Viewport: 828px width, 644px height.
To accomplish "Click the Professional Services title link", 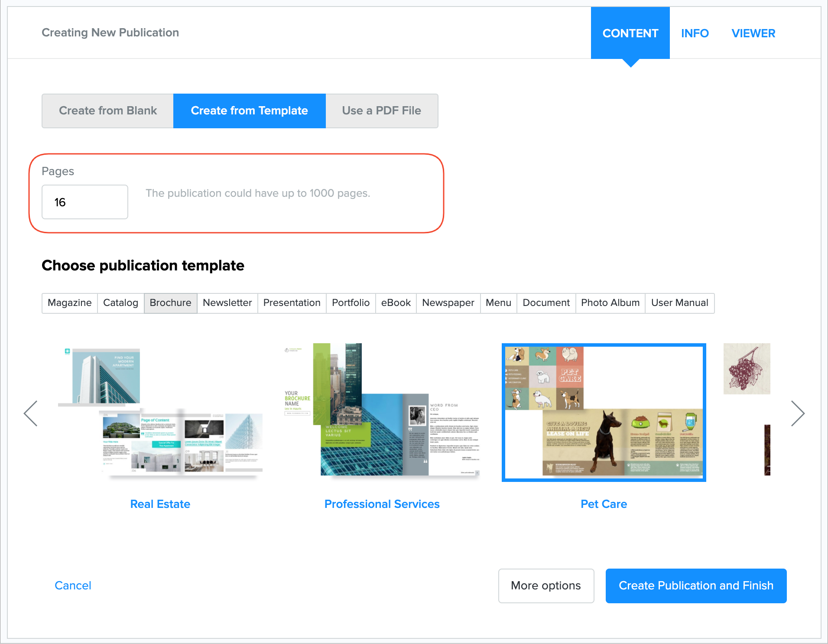I will [382, 504].
